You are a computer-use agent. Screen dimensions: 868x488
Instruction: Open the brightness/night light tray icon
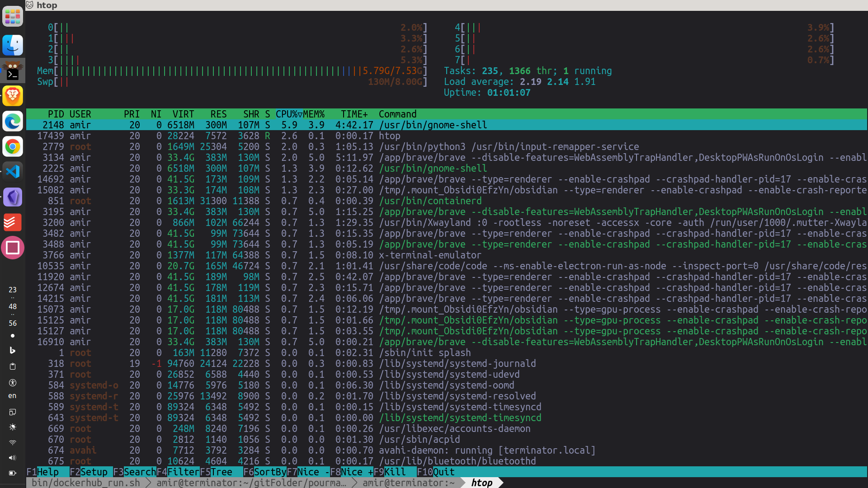(13, 427)
